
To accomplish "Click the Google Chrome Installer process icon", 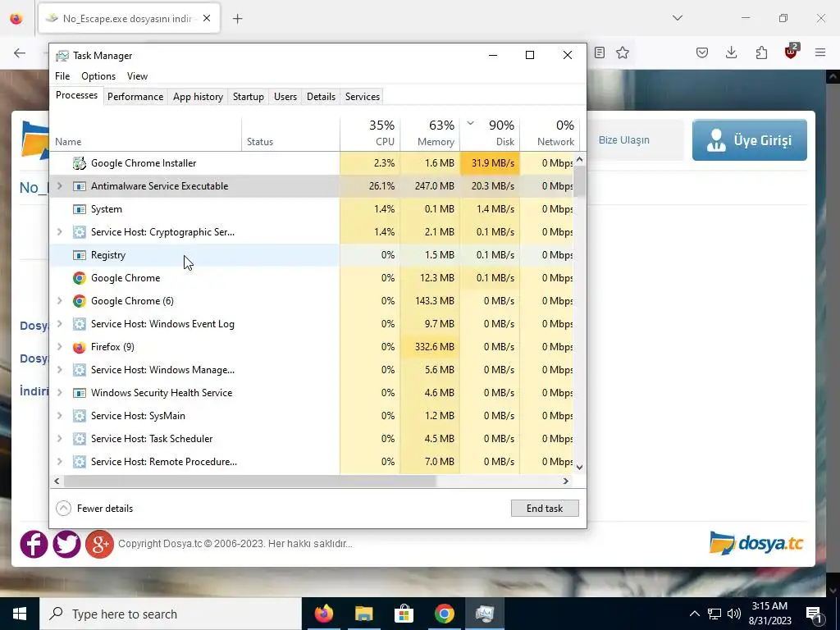I will point(80,163).
